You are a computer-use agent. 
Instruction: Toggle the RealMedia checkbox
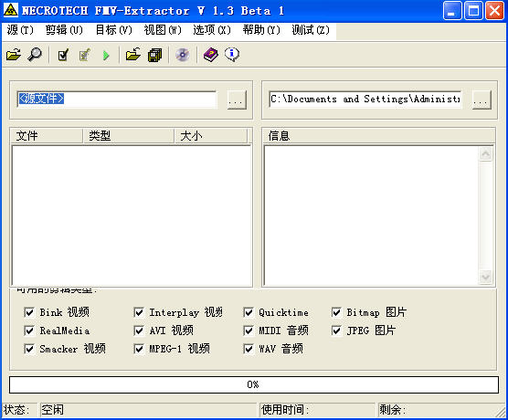click(x=29, y=331)
